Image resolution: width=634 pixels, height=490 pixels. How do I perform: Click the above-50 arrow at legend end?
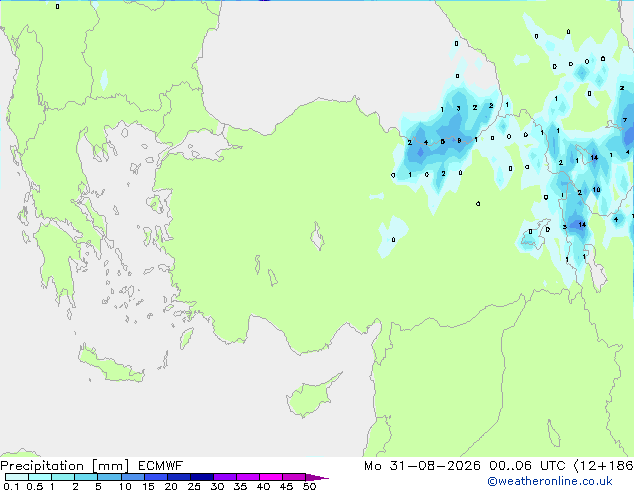[317, 478]
